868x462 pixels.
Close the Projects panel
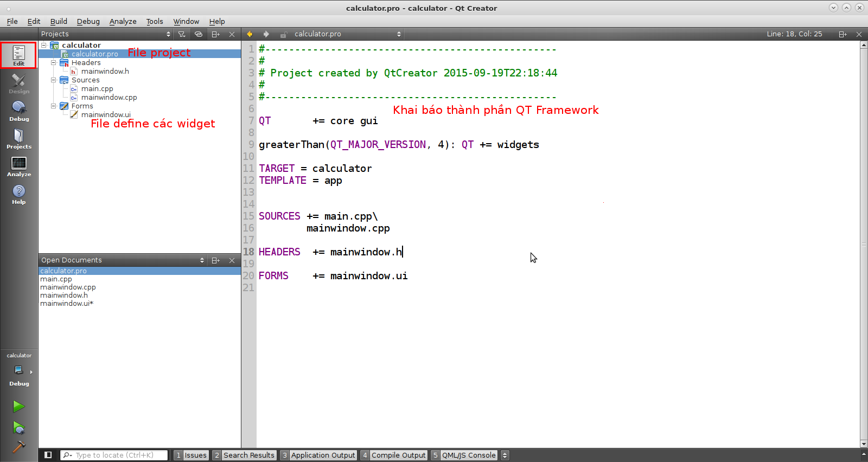tap(232, 34)
